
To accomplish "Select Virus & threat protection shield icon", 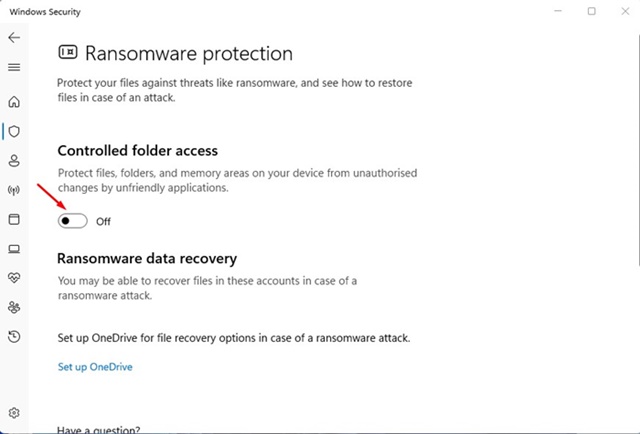I will [x=14, y=131].
